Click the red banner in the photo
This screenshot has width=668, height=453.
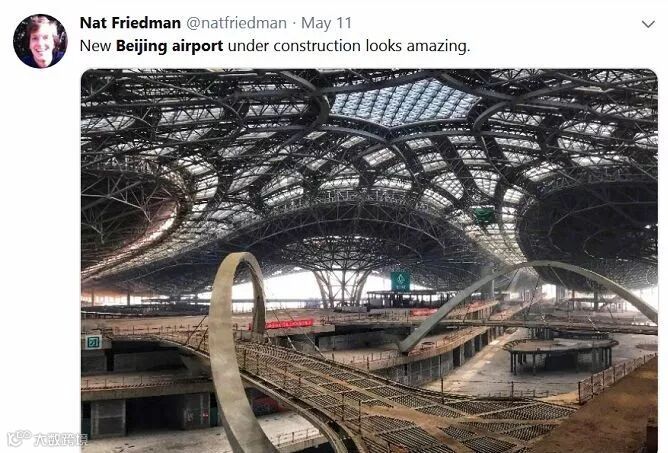click(289, 324)
